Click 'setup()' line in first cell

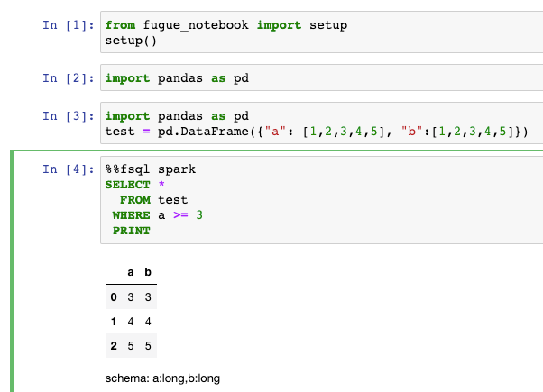(x=131, y=41)
